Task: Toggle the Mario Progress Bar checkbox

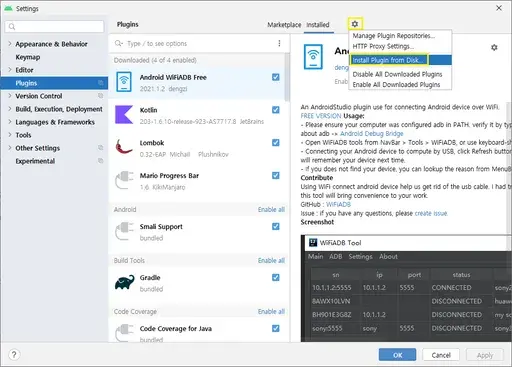Action: pyautogui.click(x=276, y=175)
